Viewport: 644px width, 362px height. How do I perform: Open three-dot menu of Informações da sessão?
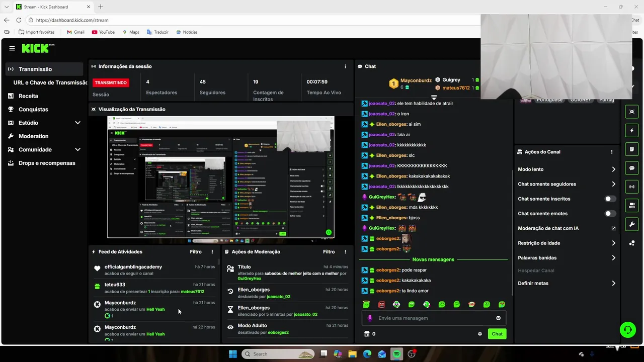click(x=345, y=66)
